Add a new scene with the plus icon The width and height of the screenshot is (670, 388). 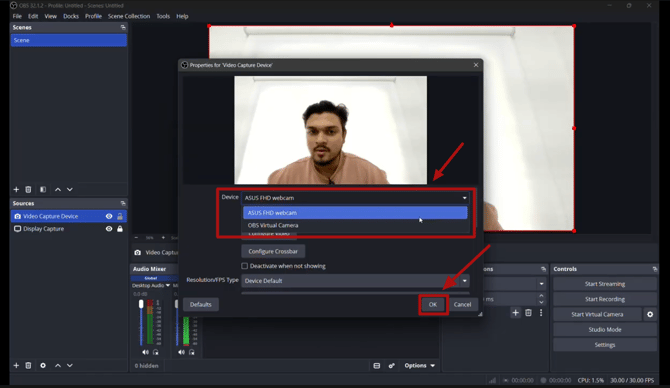pos(16,189)
